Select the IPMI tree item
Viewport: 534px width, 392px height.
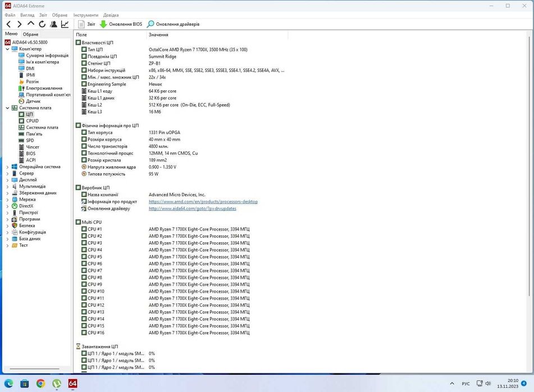[31, 75]
